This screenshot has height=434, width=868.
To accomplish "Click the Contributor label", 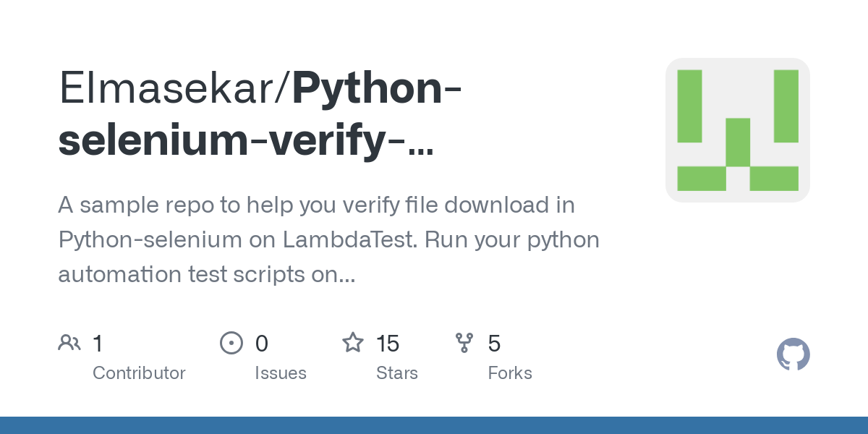I will pyautogui.click(x=139, y=373).
